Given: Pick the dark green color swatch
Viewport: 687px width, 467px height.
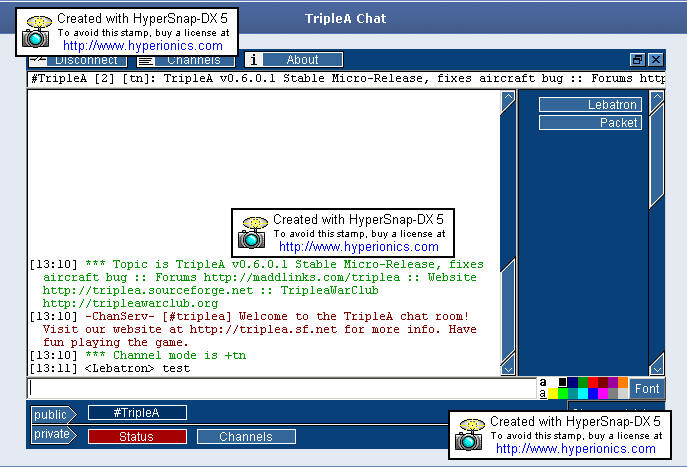Looking at the screenshot, I should [583, 382].
